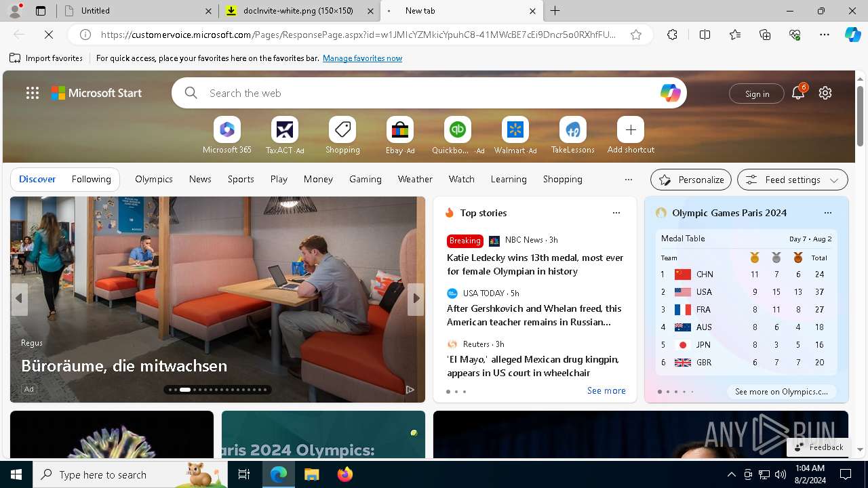The image size is (868, 488).
Task: Open the tab actions menu icon
Action: pos(41,11)
